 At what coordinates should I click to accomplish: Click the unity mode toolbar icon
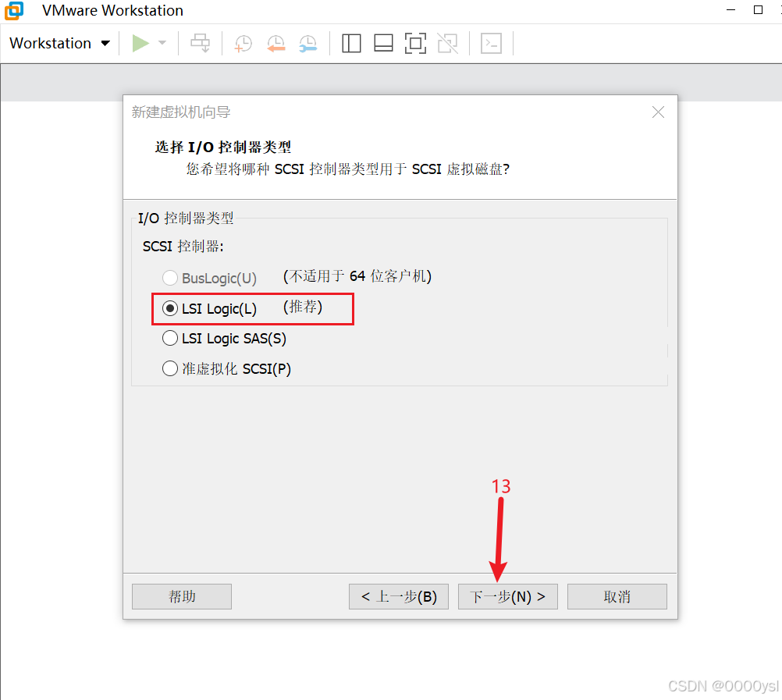pos(447,44)
